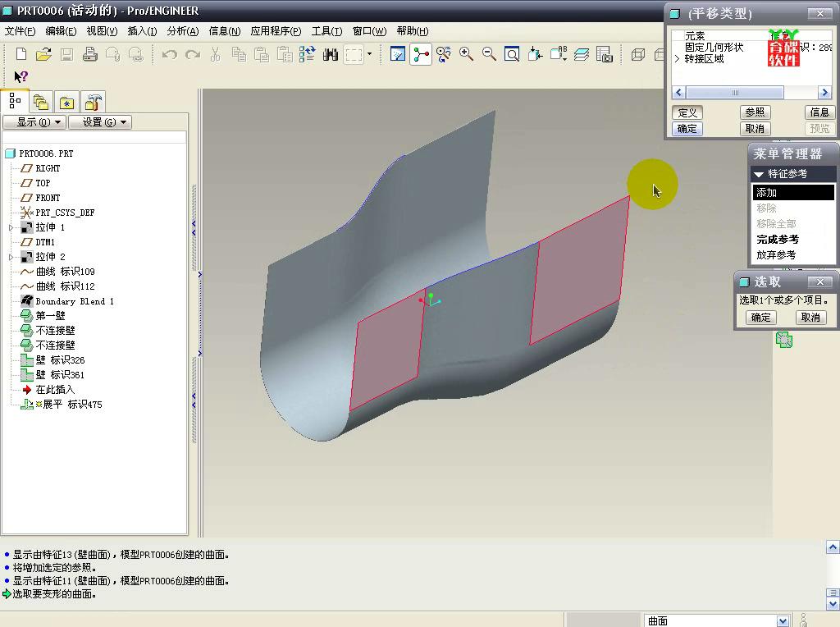This screenshot has width=840, height=627.
Task: Open the 设置 dropdown button
Action: click(99, 122)
